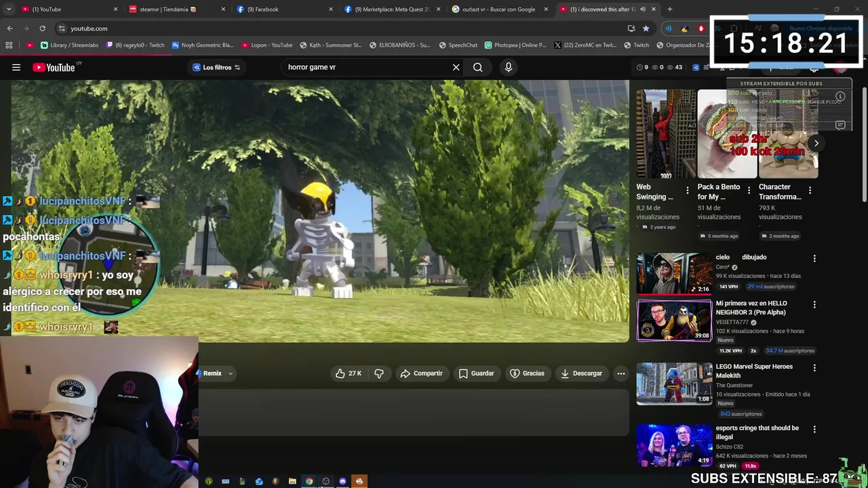
Task: Open options for esports cringe video
Action: [814, 430]
